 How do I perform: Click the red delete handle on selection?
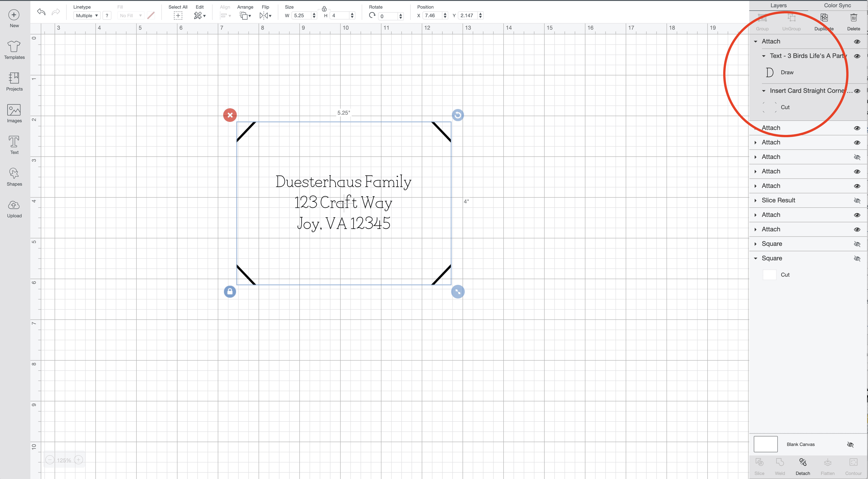pyautogui.click(x=230, y=115)
